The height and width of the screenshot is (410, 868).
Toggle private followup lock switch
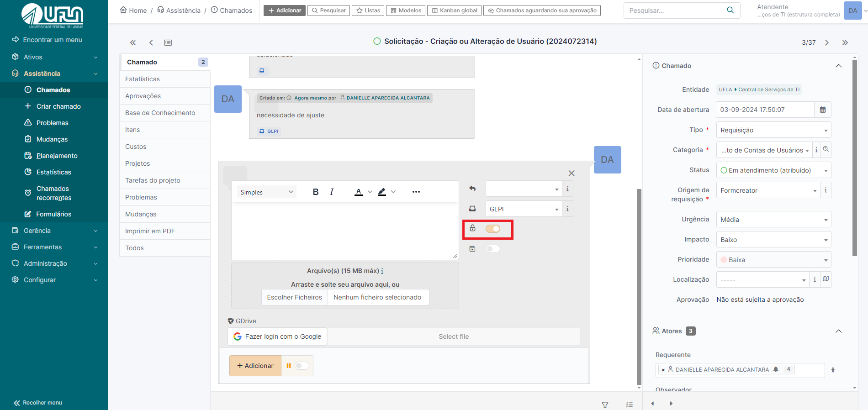click(493, 229)
